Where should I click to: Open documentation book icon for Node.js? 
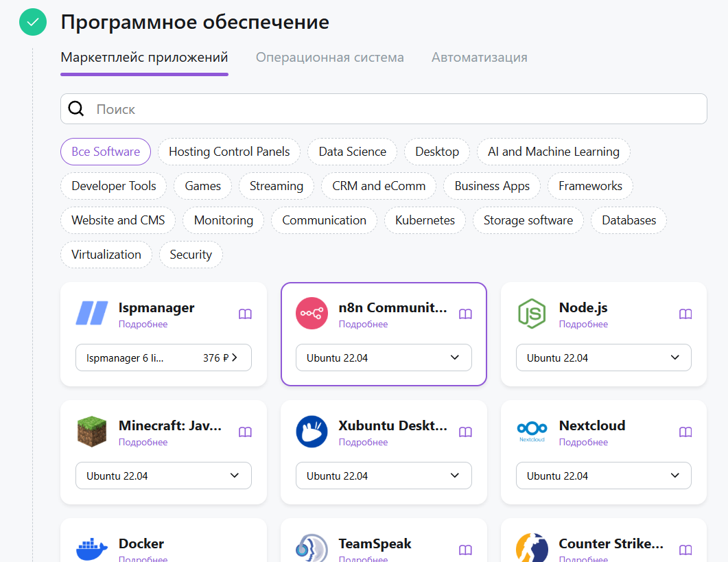[x=685, y=314]
